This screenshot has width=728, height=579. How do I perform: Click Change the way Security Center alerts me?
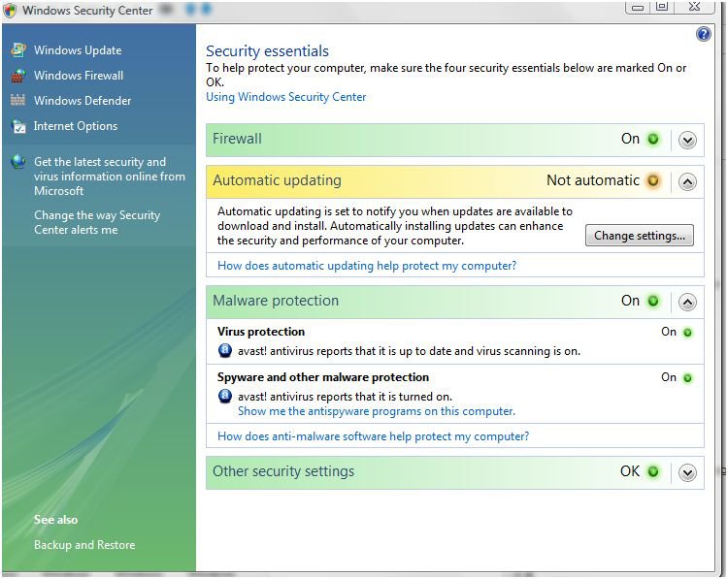[97, 222]
